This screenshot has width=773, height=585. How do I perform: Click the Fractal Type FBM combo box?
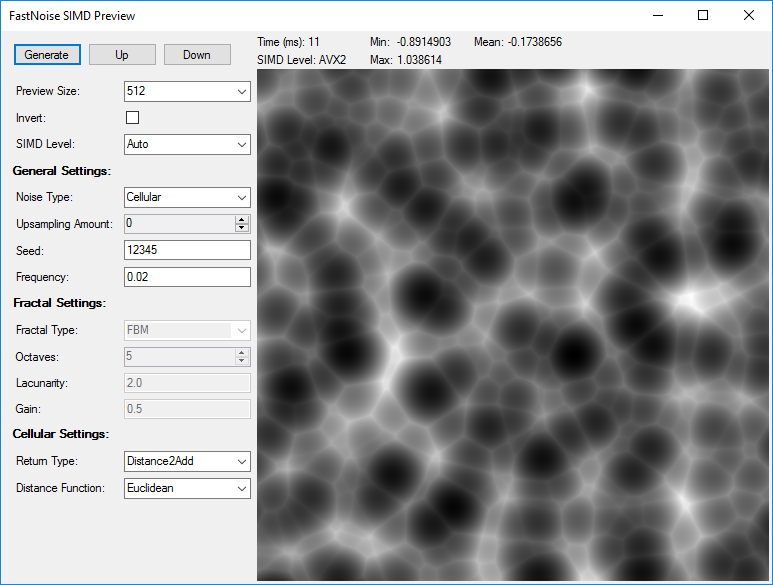coord(187,330)
